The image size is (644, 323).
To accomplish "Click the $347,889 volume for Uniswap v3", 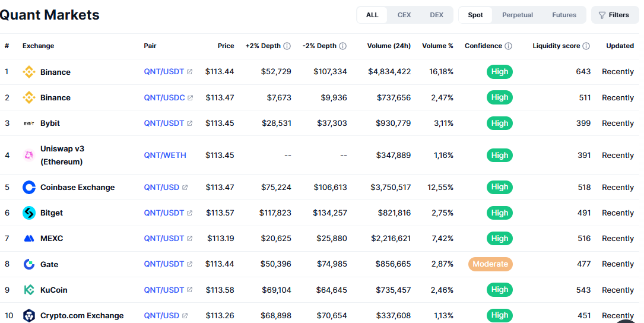I will pos(393,156).
